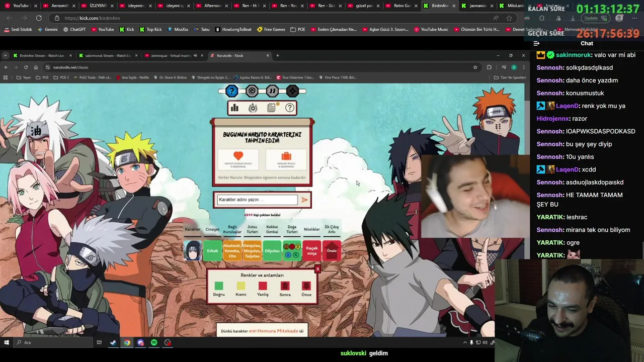
Task: Open the how-to-play help icon
Action: point(290,108)
